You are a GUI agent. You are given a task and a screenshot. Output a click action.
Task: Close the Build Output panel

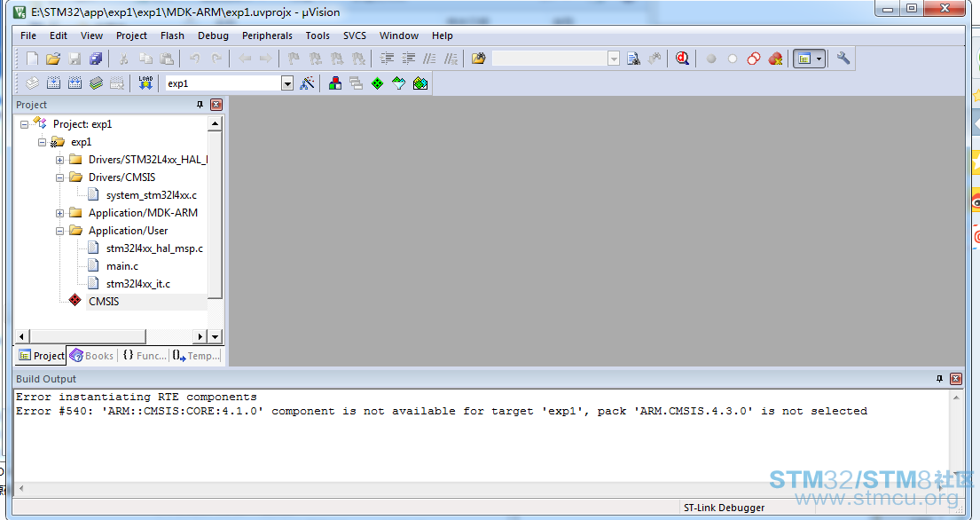956,379
